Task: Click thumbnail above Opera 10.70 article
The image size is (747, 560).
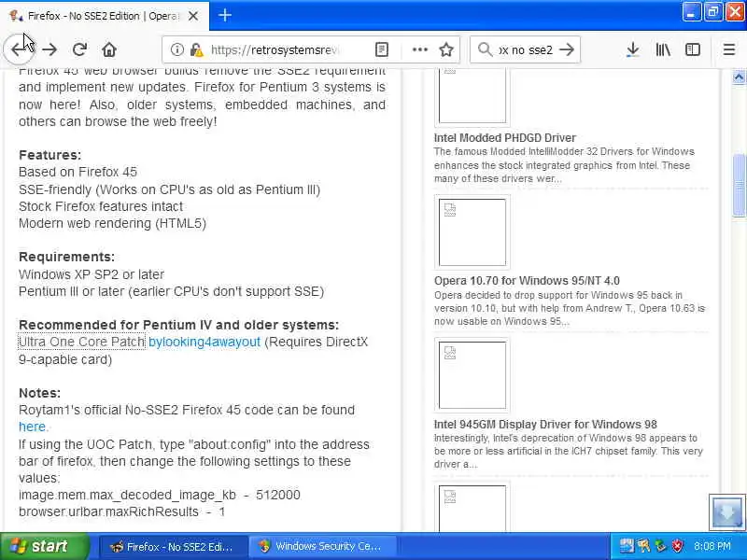Action: tap(472, 232)
